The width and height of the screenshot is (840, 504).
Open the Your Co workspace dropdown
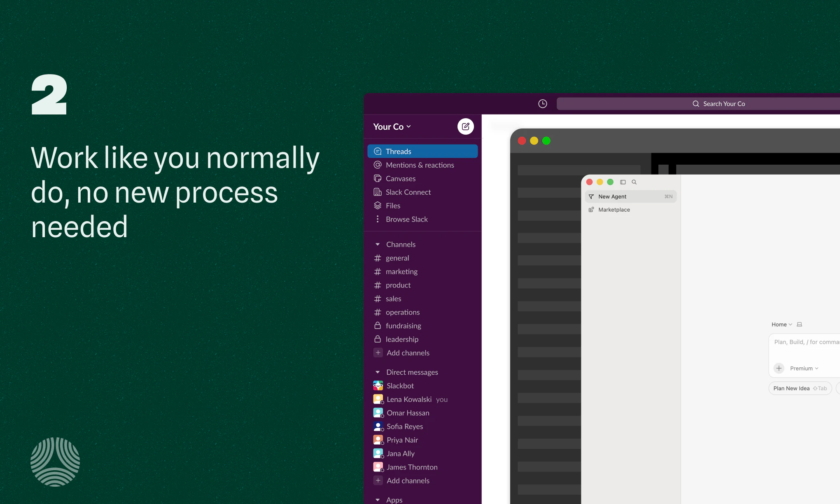coord(392,127)
